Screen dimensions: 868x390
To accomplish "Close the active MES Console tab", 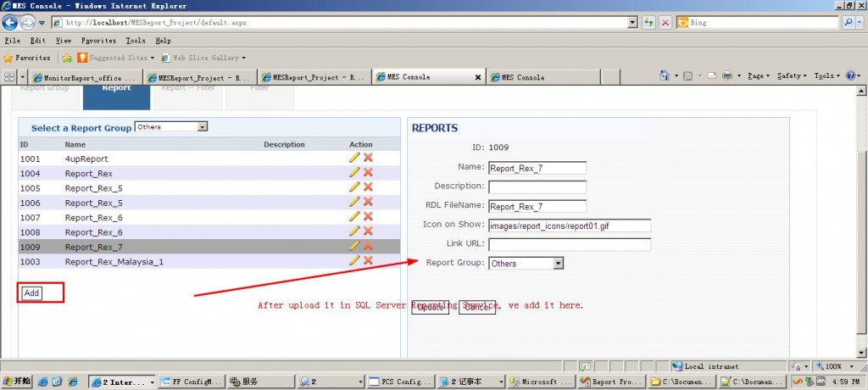I will (x=478, y=77).
